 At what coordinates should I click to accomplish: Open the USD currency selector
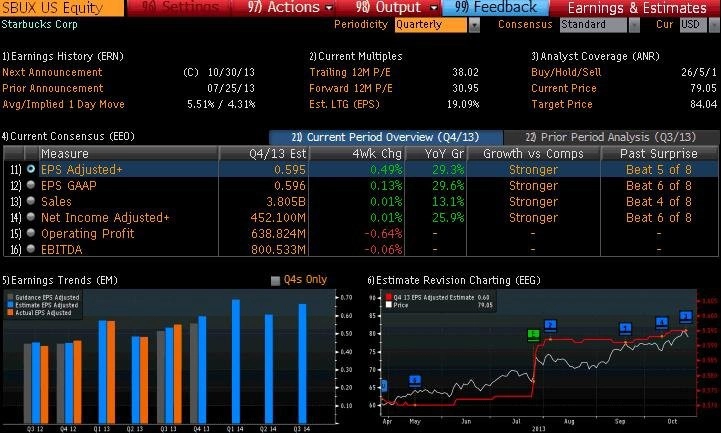click(692, 25)
